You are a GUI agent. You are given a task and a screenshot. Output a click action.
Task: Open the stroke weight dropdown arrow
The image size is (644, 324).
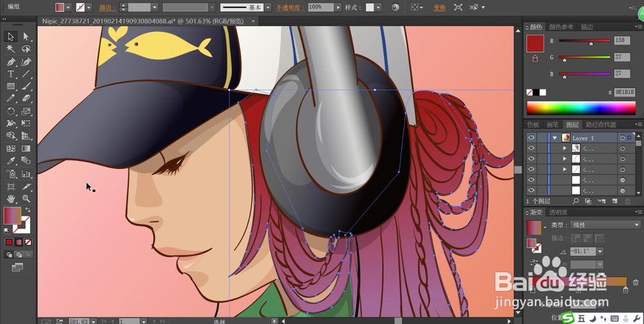155,7
